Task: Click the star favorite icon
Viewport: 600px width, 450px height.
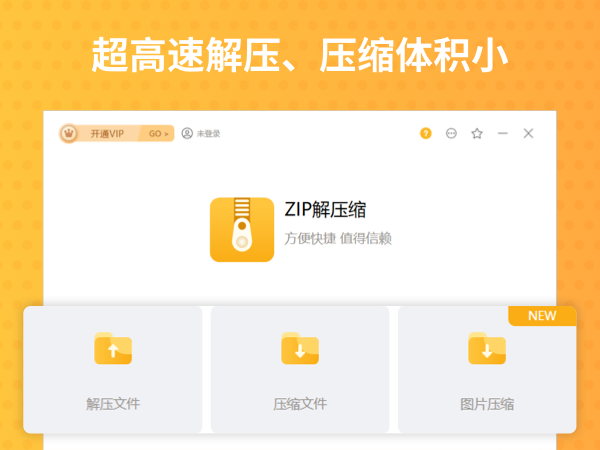Action: pos(477,133)
